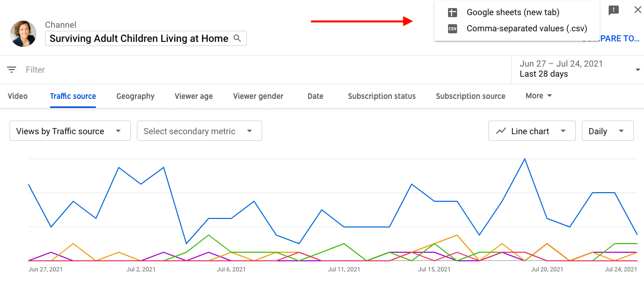This screenshot has width=644, height=283.
Task: Click the filter lines icon
Action: point(12,70)
